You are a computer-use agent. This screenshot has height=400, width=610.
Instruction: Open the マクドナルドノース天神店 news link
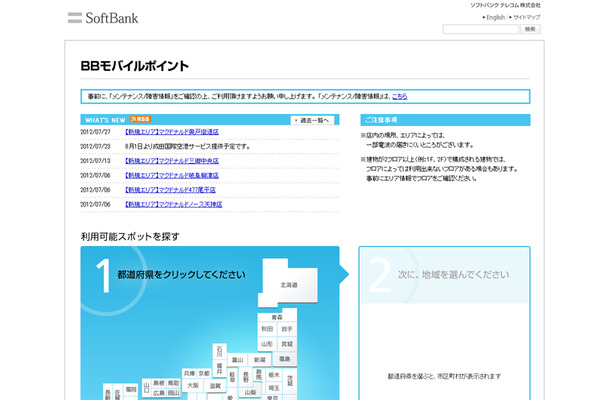pyautogui.click(x=173, y=204)
